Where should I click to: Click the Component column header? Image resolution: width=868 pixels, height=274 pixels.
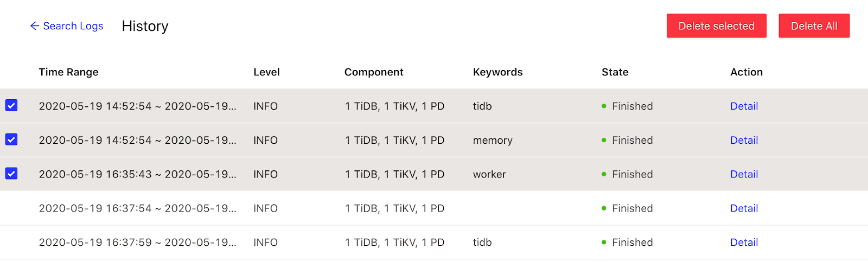click(374, 72)
